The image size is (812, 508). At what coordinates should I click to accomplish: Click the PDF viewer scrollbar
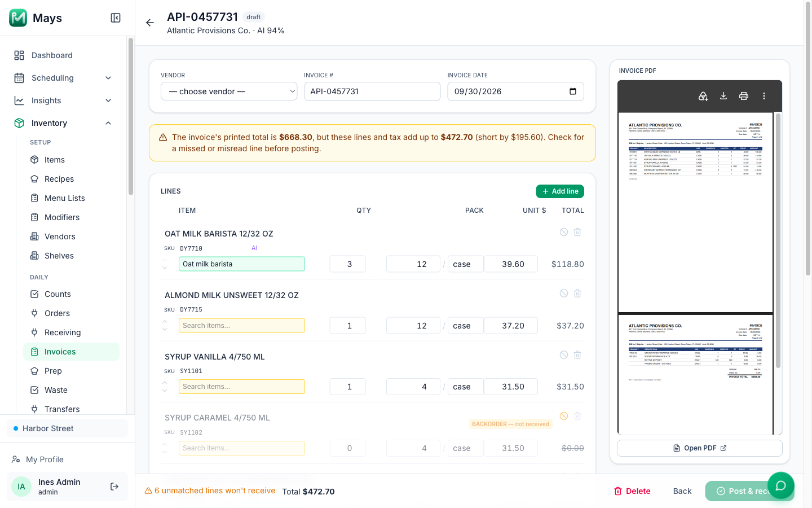(x=778, y=240)
